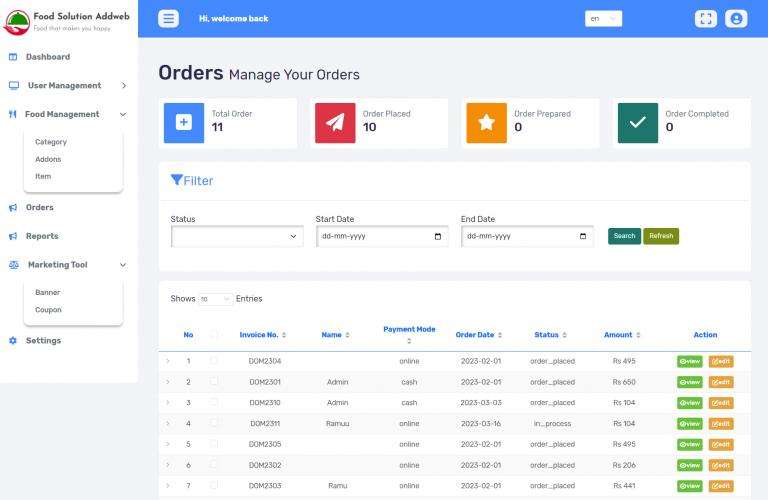Click view button for invoice DOM2301
The image size is (768, 500).
tap(689, 382)
